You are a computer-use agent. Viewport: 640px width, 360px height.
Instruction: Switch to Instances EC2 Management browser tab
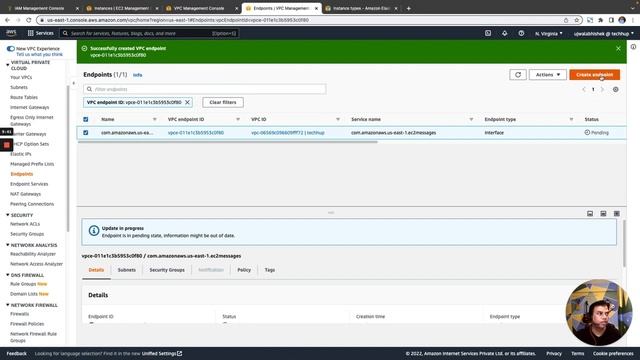[x=121, y=8]
